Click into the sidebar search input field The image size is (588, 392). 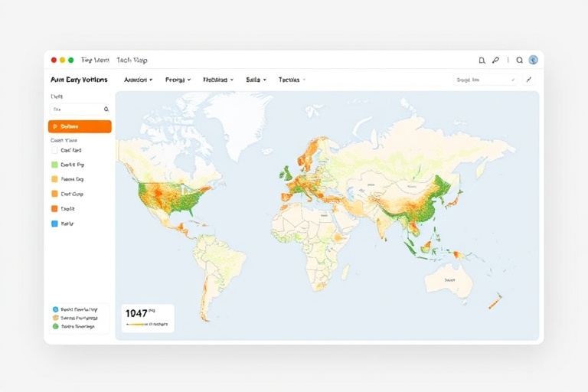pyautogui.click(x=75, y=109)
